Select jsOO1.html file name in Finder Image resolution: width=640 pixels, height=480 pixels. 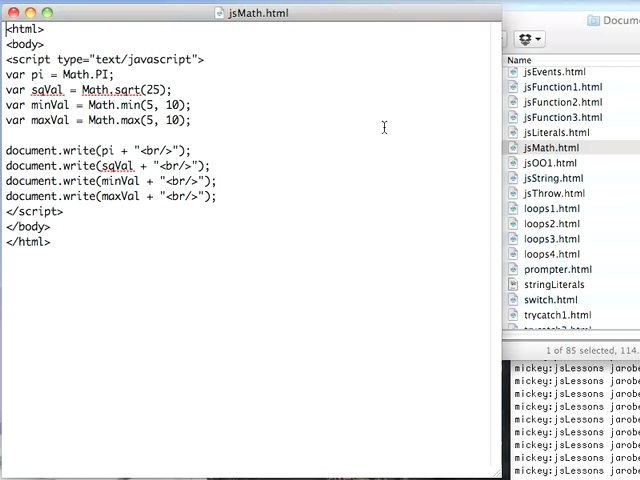click(x=551, y=163)
